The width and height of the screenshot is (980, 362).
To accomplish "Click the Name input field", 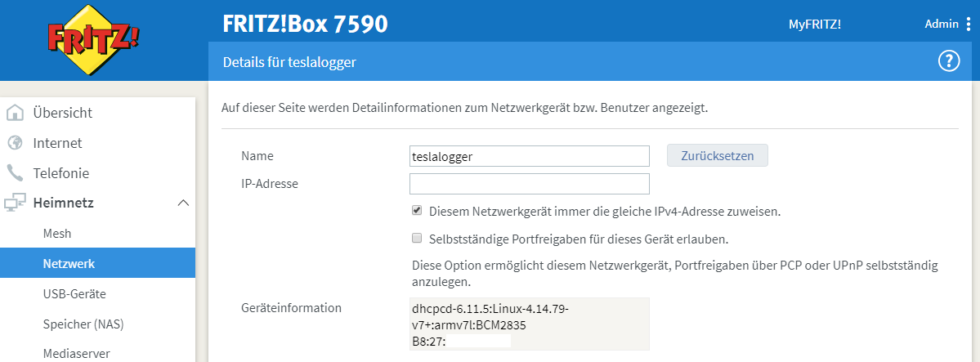I will [529, 156].
